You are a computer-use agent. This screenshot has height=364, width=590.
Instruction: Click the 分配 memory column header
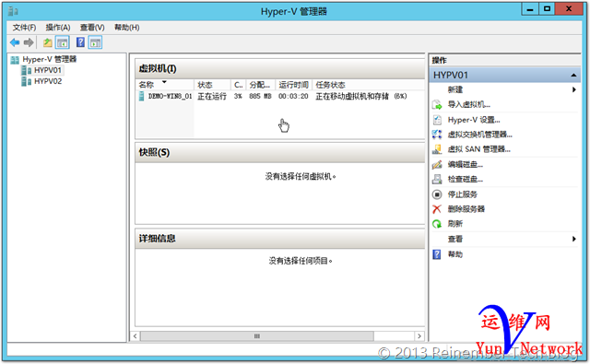260,85
